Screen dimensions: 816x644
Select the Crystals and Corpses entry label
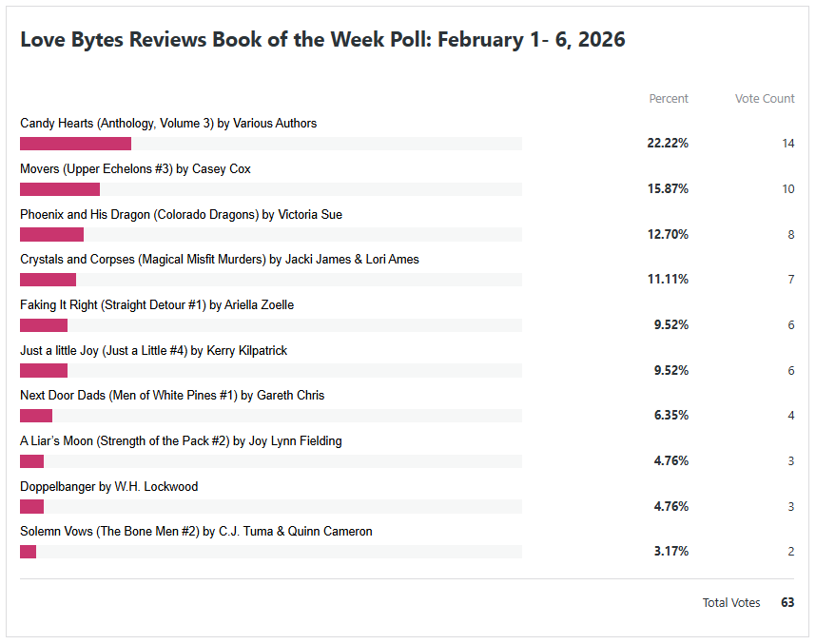(x=219, y=260)
